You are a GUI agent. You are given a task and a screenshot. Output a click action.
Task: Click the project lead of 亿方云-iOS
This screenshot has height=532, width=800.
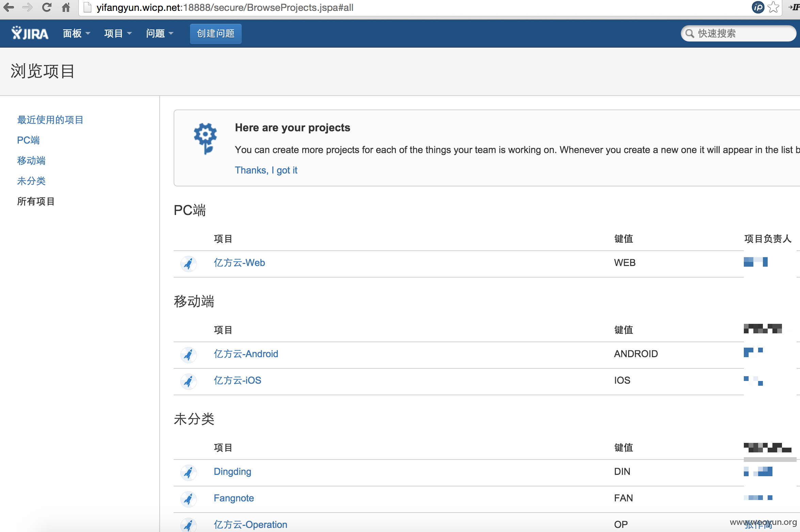click(753, 381)
